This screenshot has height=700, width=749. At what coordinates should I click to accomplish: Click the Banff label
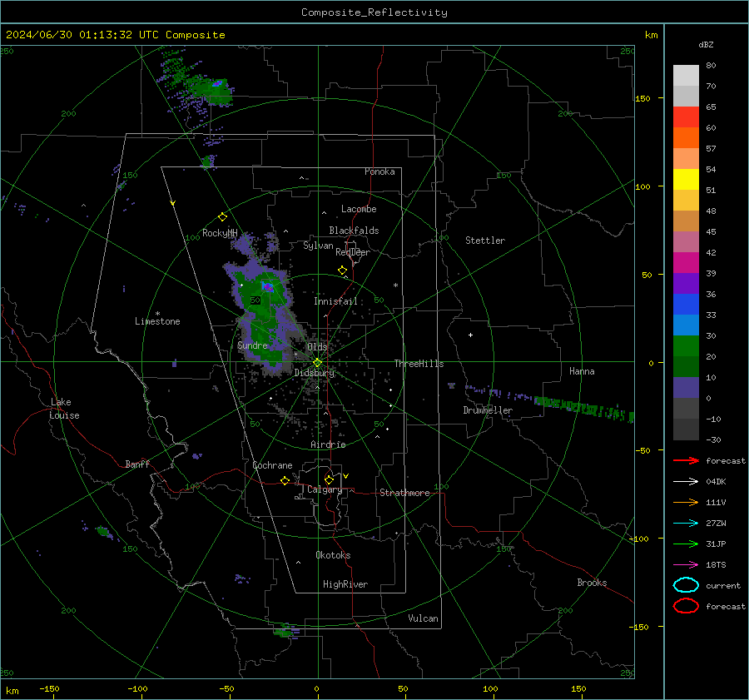coord(137,464)
